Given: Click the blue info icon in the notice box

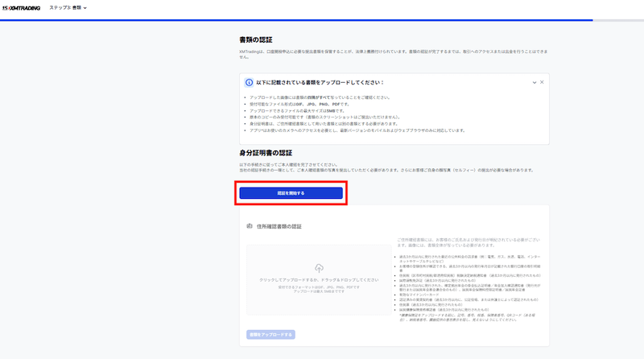Looking at the screenshot, I should tap(249, 82).
